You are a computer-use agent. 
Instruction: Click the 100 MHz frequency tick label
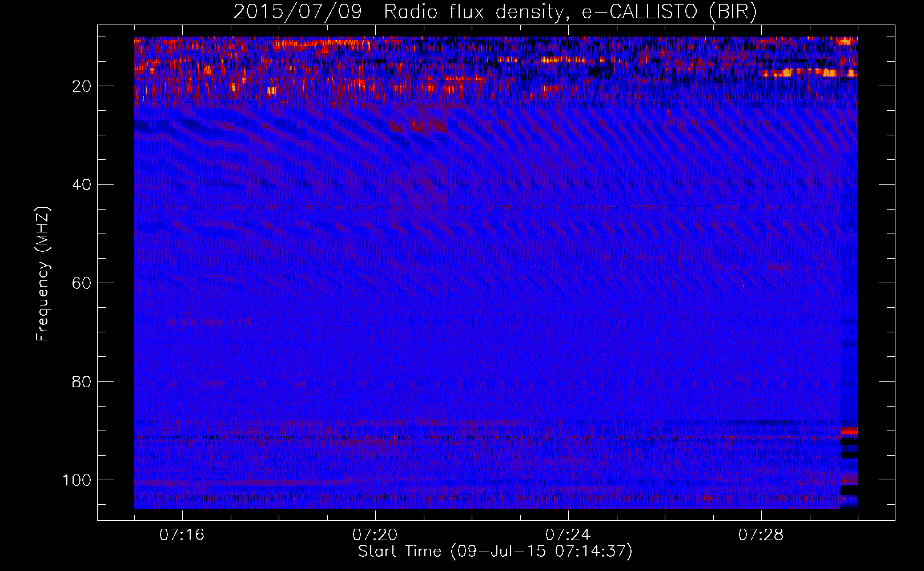pos(77,480)
